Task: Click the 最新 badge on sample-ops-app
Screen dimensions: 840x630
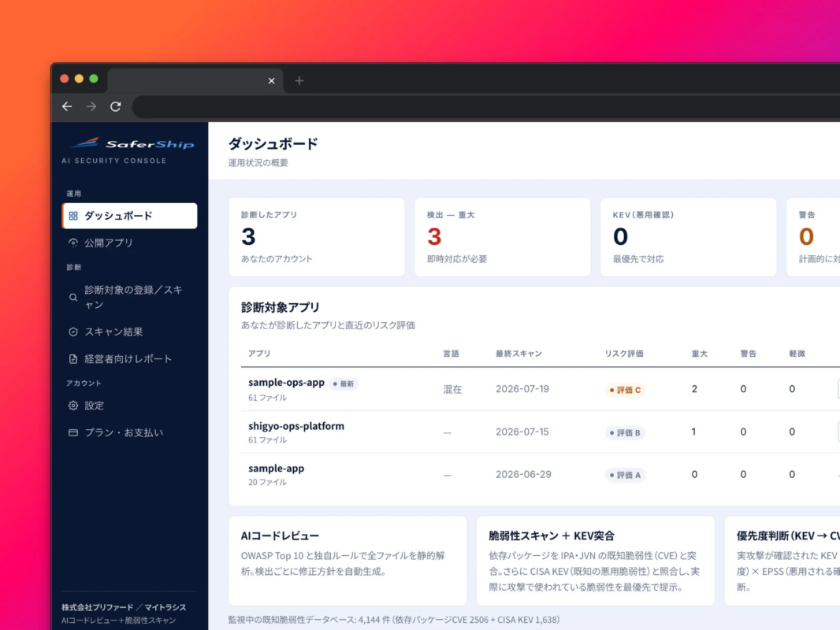Action: (x=344, y=384)
